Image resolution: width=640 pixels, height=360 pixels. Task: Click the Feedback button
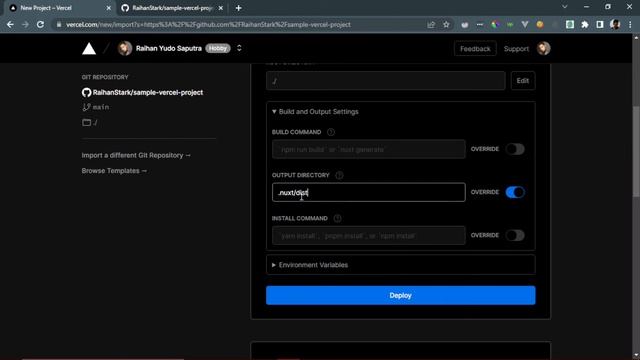coord(475,49)
